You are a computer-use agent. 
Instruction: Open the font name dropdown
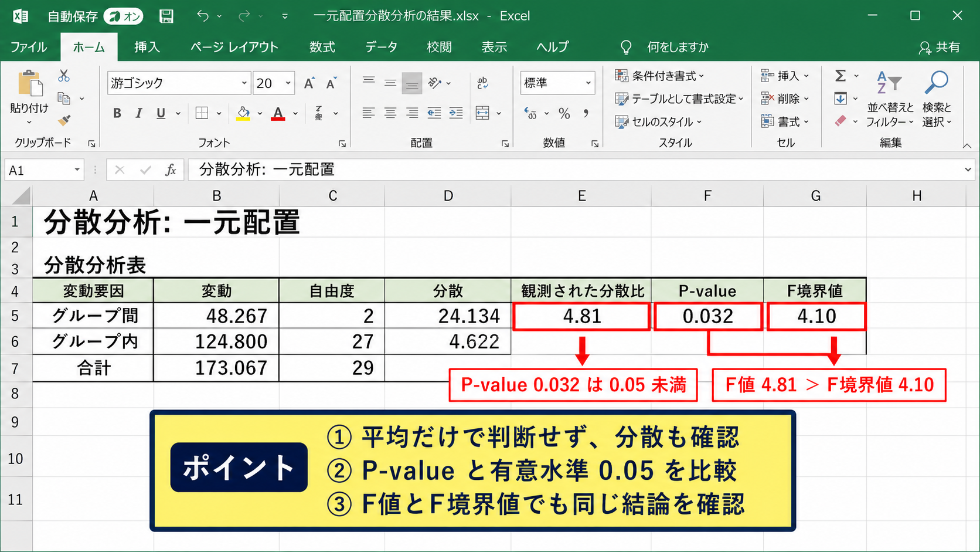[244, 83]
